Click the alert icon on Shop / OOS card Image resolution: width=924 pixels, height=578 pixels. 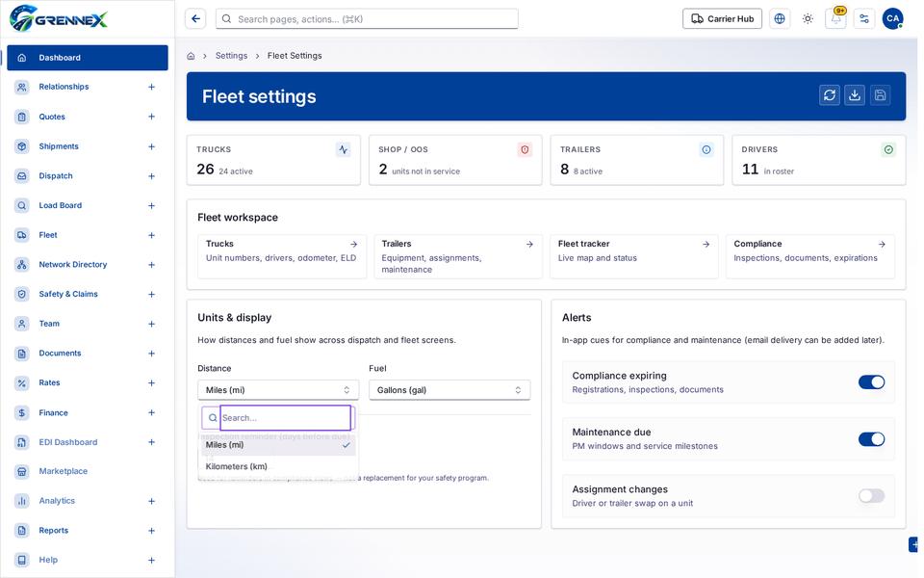coord(525,150)
